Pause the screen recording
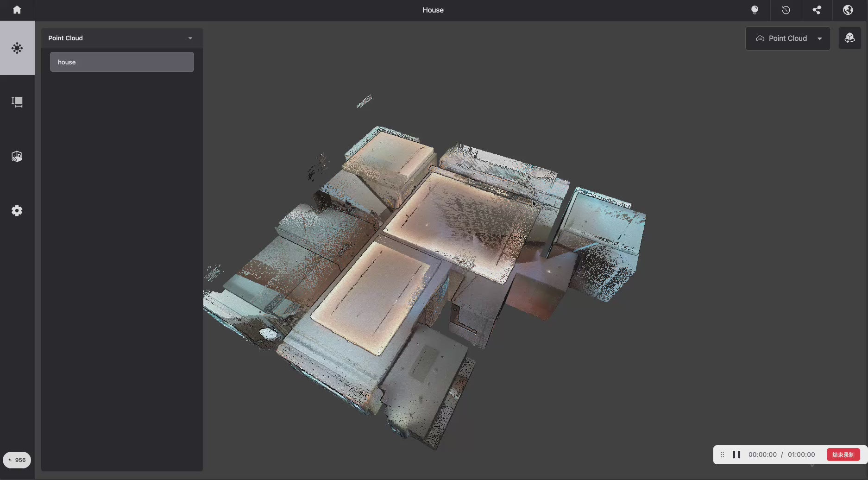 coord(736,455)
